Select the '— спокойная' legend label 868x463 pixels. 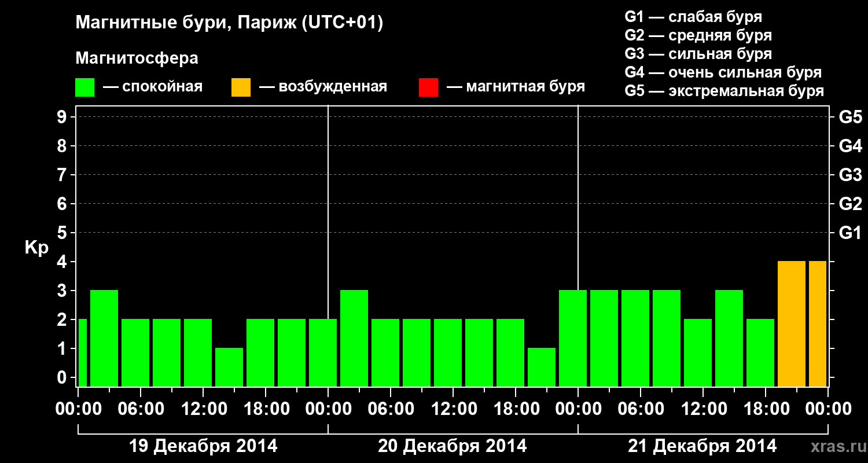coord(153,87)
